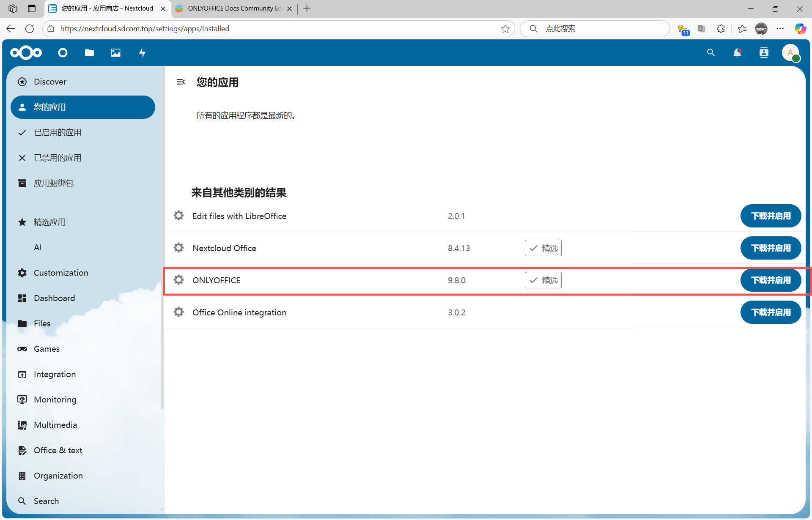
Task: Open the notifications bell
Action: [x=737, y=53]
